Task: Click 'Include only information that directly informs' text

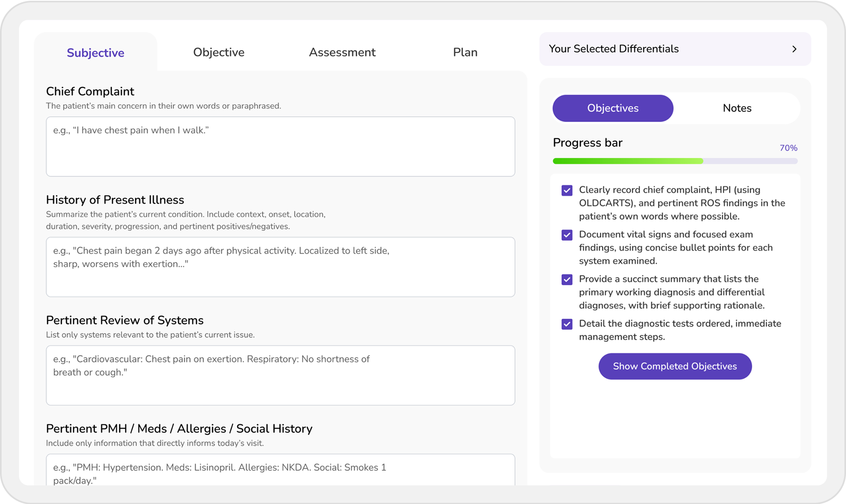Action: (x=154, y=443)
